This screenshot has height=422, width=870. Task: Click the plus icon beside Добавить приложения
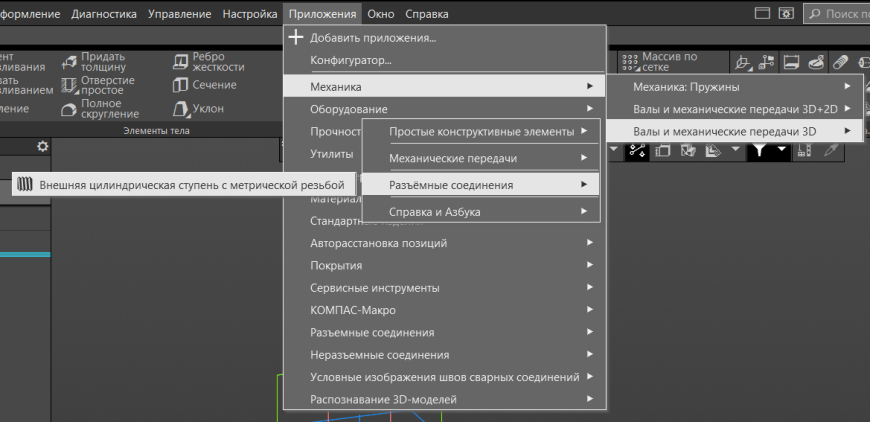coord(297,38)
